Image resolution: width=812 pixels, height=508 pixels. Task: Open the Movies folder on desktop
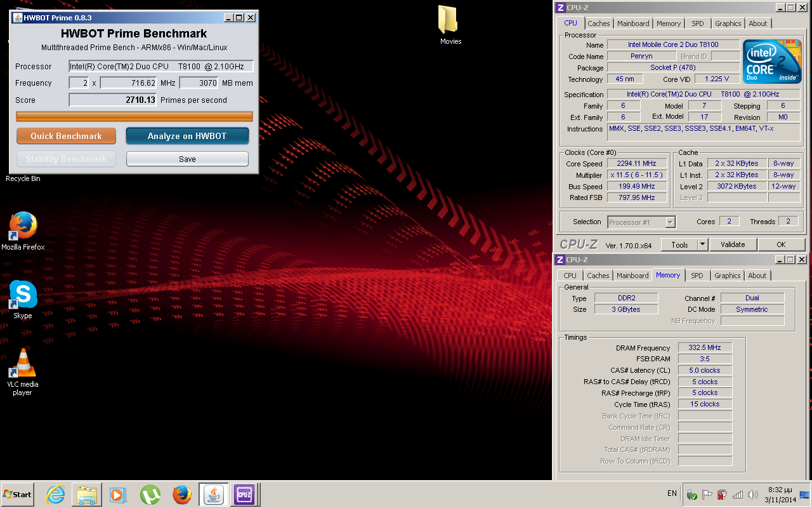click(x=450, y=25)
